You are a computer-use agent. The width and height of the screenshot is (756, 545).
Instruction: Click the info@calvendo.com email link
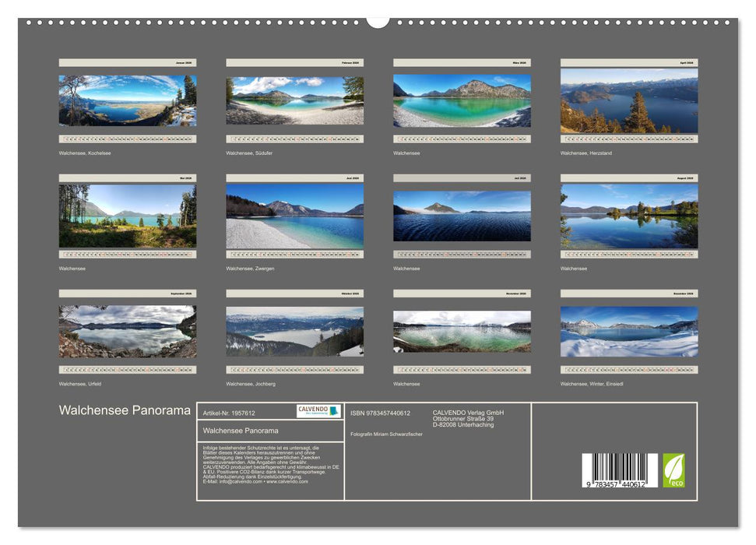click(x=241, y=480)
